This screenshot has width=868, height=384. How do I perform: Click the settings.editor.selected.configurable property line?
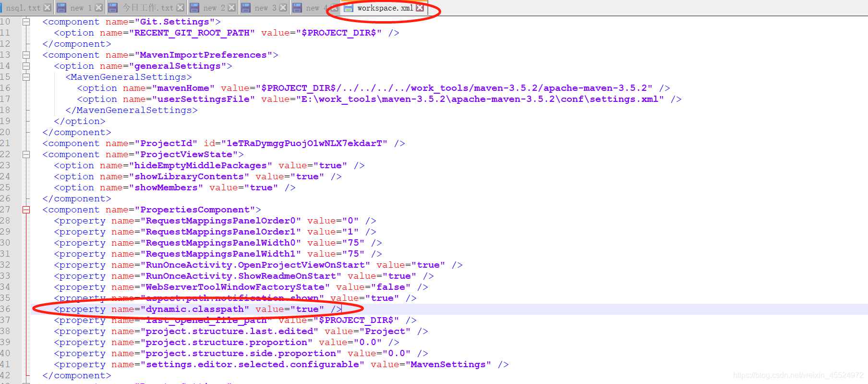281,364
